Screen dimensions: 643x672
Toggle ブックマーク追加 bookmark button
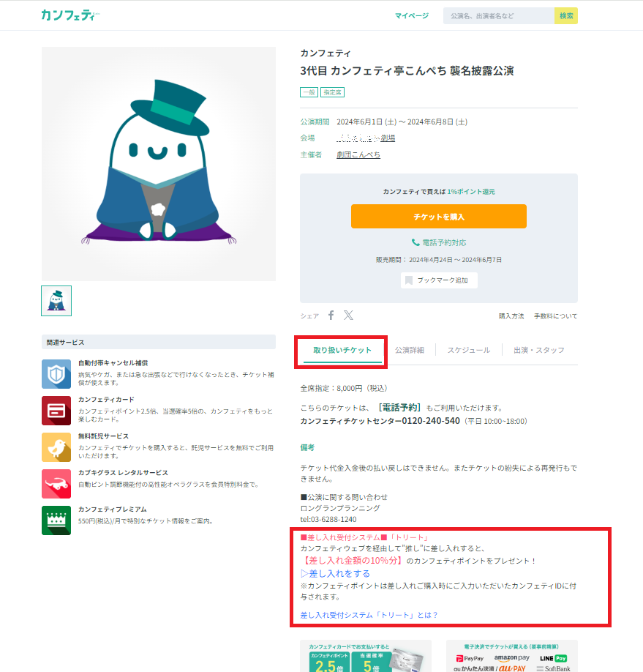pos(439,280)
